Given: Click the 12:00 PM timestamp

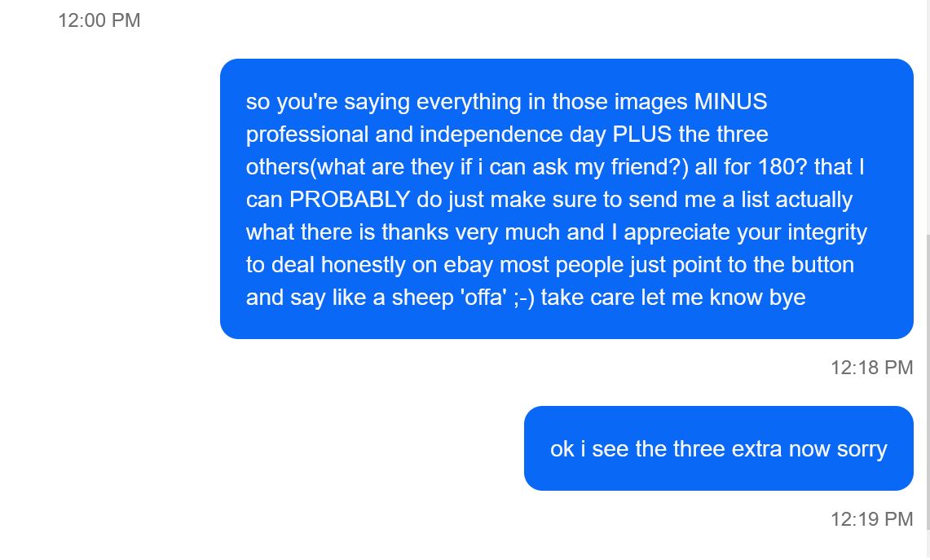Looking at the screenshot, I should tap(99, 20).
